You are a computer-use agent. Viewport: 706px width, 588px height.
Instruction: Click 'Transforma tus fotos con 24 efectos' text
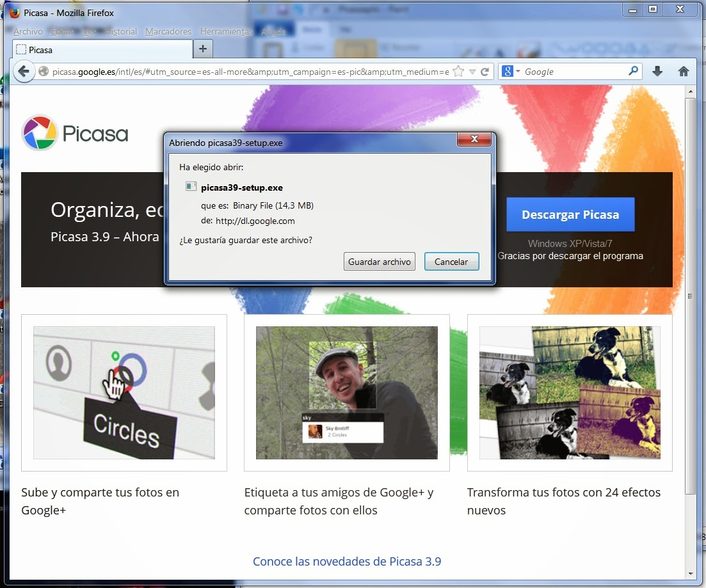564,493
